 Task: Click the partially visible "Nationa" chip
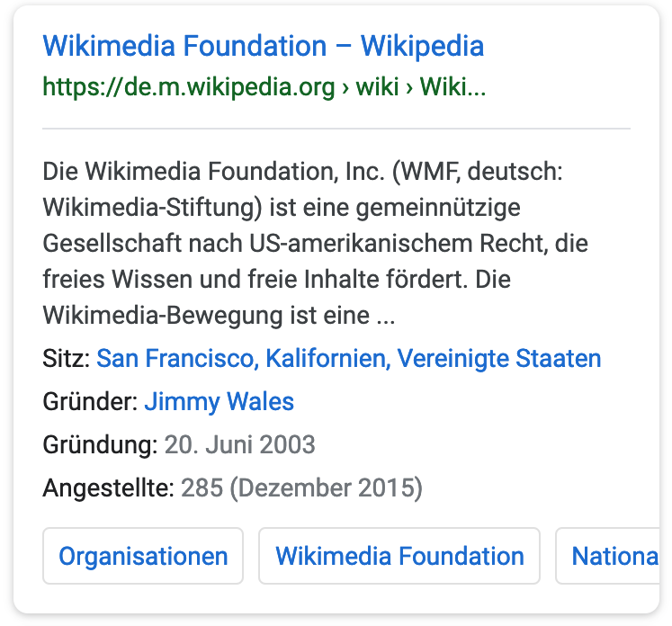[614, 556]
